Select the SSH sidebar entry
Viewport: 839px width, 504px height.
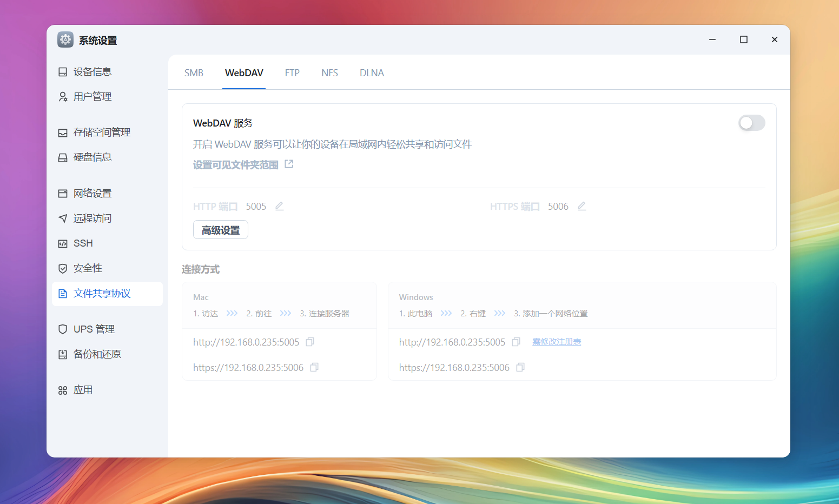pyautogui.click(x=107, y=243)
